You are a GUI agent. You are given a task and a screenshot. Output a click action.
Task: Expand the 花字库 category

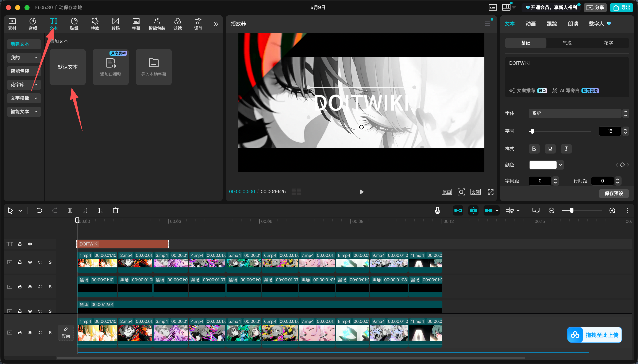[x=24, y=85]
